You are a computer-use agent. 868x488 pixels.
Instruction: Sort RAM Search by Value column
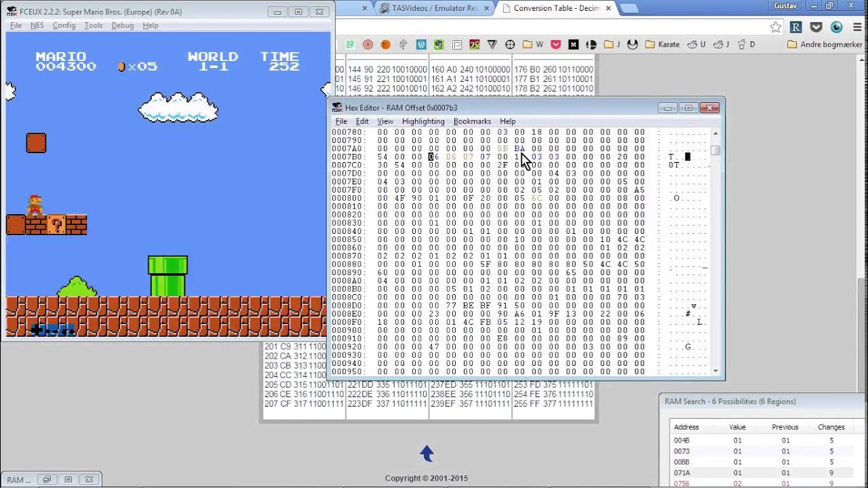coord(737,427)
